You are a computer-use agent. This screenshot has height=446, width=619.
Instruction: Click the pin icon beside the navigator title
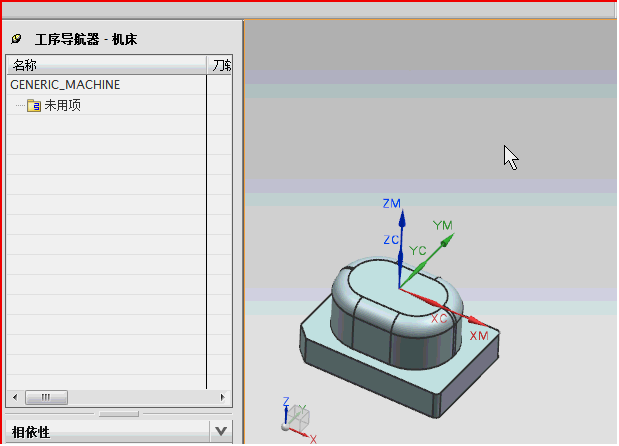point(16,39)
